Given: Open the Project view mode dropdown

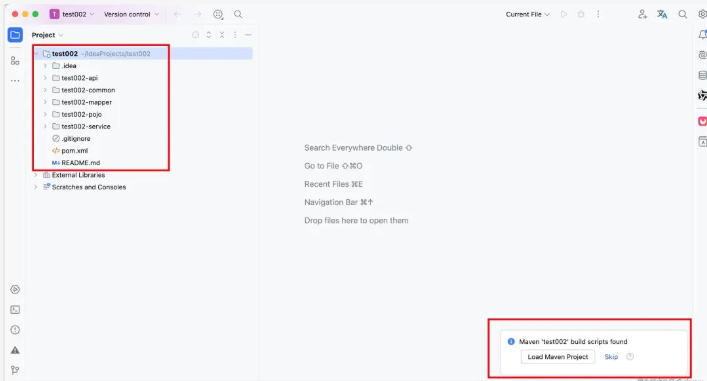Looking at the screenshot, I should [x=47, y=35].
